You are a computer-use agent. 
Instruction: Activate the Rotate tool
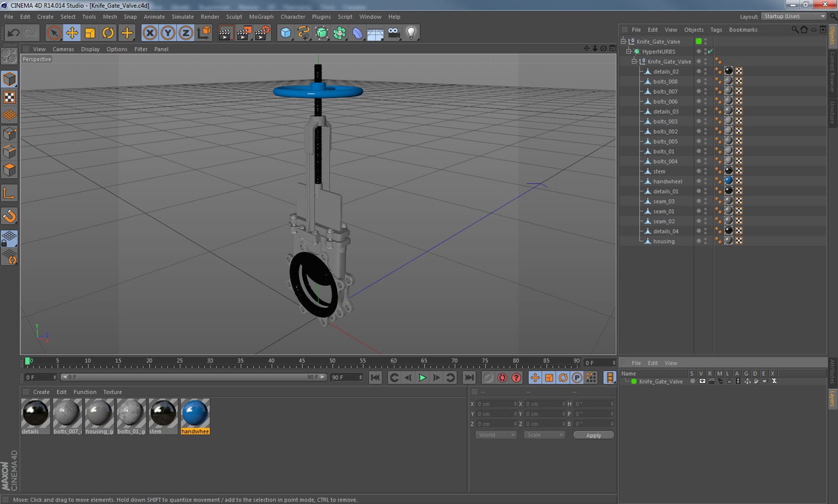point(108,33)
